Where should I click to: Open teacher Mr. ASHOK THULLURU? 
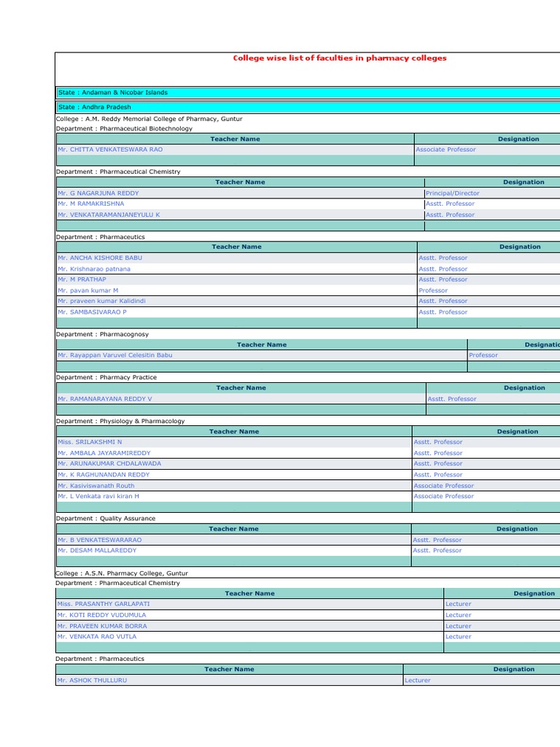pyautogui.click(x=92, y=681)
